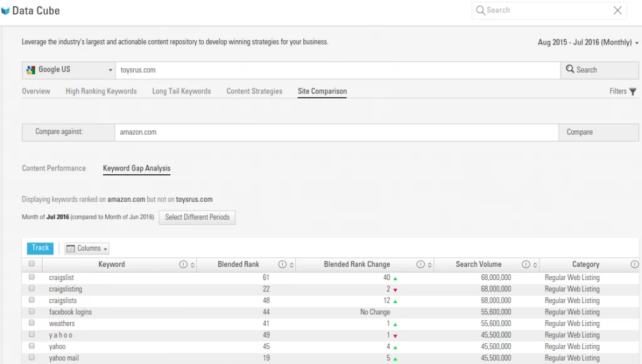Click the Keyword column header
642x364 pixels.
[x=112, y=264]
